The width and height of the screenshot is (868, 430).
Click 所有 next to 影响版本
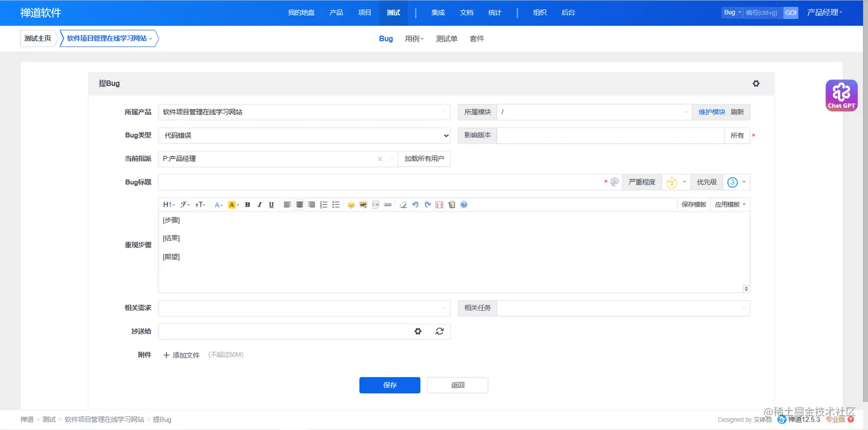coord(737,135)
